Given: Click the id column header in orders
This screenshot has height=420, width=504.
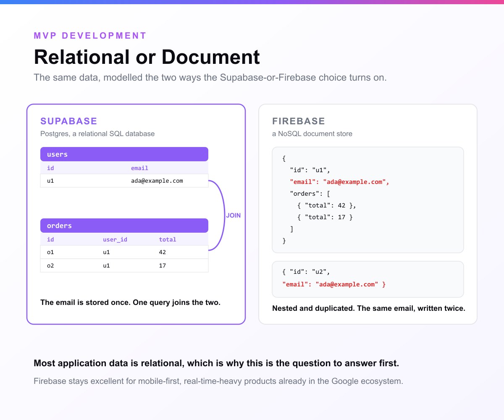Looking at the screenshot, I should (x=50, y=239).
